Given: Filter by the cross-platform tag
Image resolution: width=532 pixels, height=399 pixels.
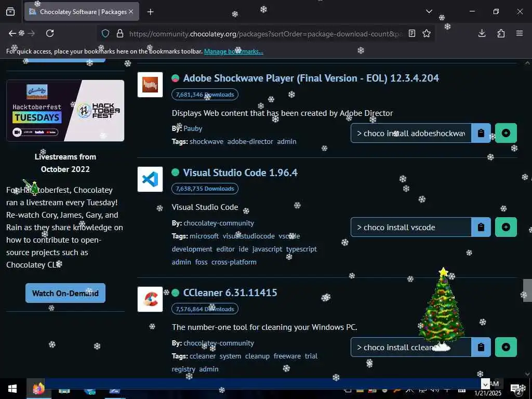Looking at the screenshot, I should 234,262.
